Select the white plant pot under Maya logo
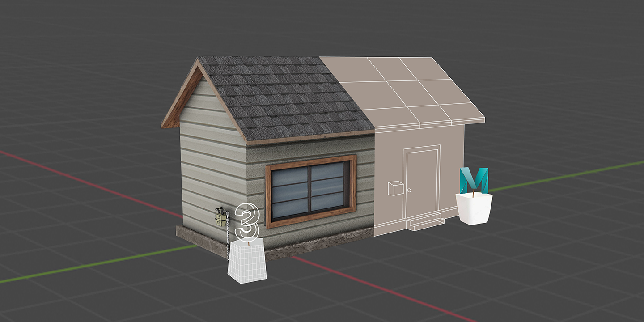Screen dimensions: 644x322 tap(473, 209)
